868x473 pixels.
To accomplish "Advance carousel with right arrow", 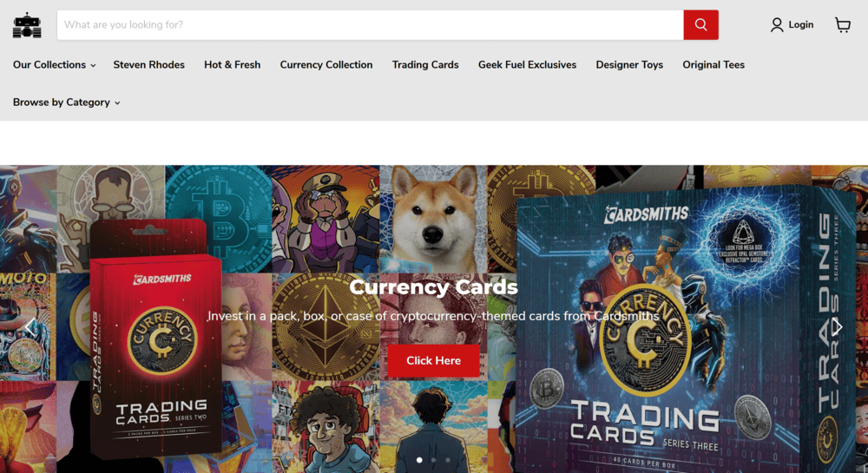I will pos(838,327).
